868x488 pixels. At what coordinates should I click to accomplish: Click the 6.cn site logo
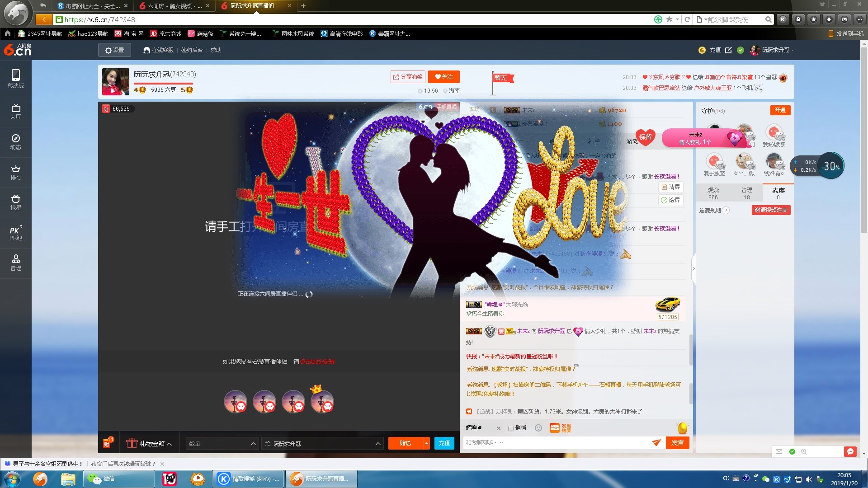point(18,50)
